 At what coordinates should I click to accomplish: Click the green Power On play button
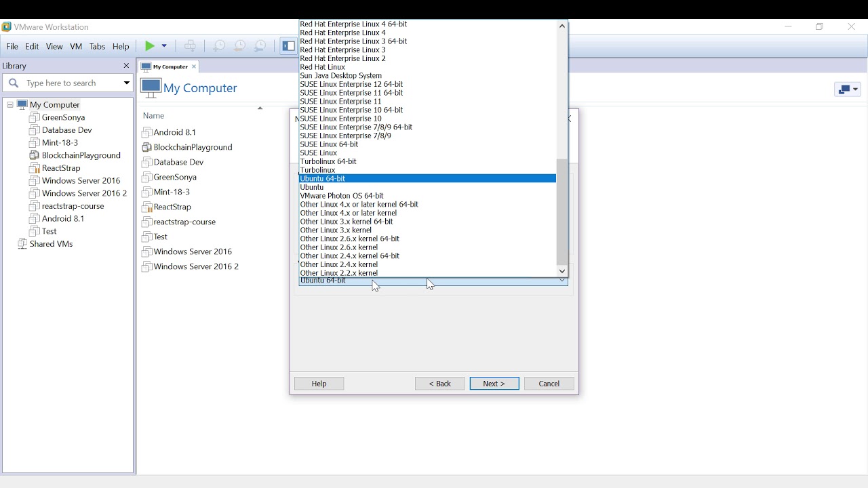point(150,46)
